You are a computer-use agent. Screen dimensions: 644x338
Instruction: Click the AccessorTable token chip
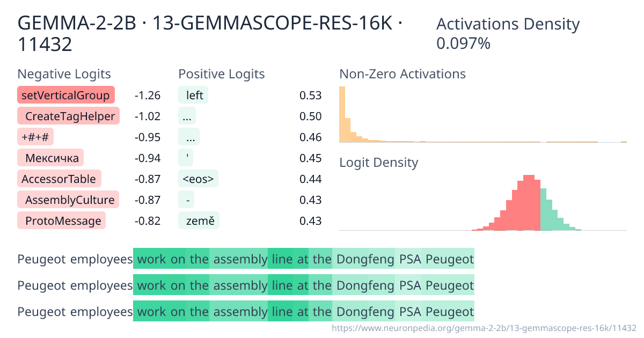coord(60,179)
